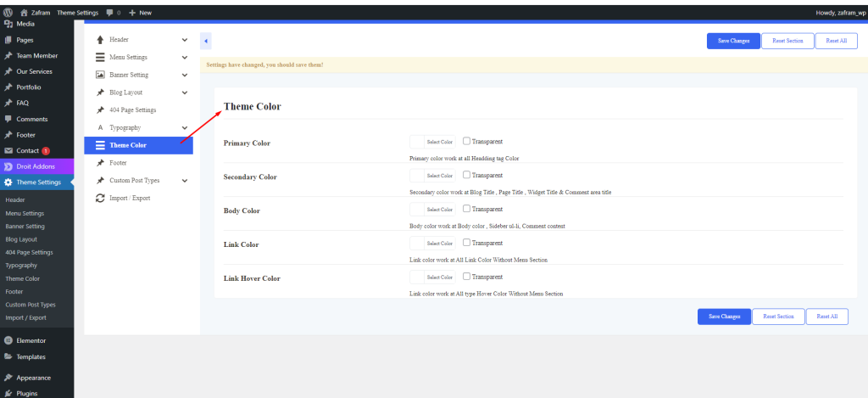Open Blog Layout in the WordPress submenu
The image size is (868, 398).
[x=21, y=239]
